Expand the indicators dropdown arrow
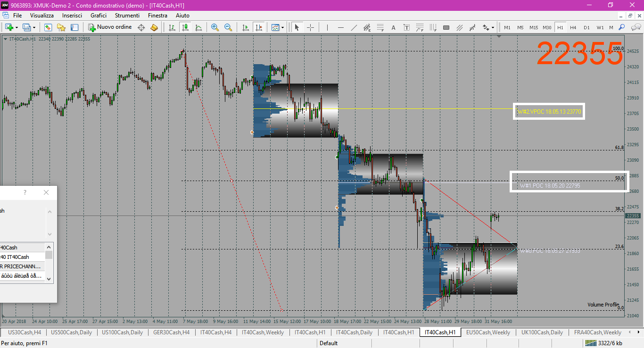The image size is (644, 348). [x=283, y=27]
